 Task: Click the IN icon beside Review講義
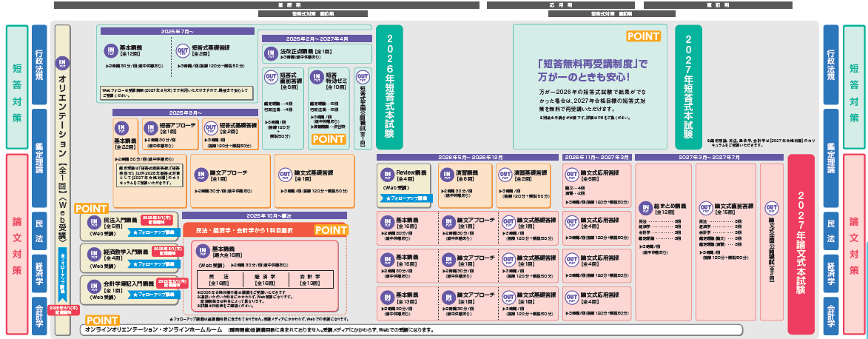[x=387, y=175]
